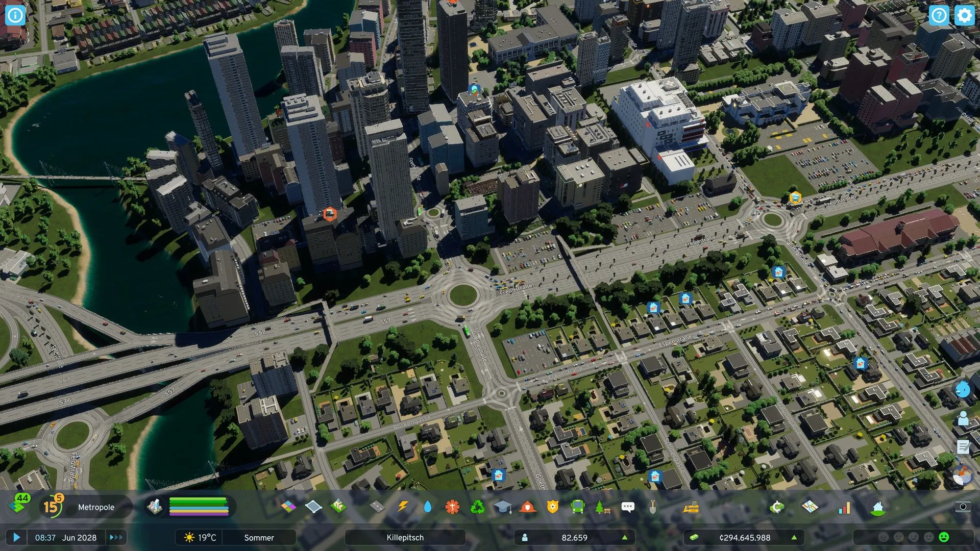Expand the zone demand bars panel
Image resolution: width=980 pixels, height=551 pixels.
point(198,507)
